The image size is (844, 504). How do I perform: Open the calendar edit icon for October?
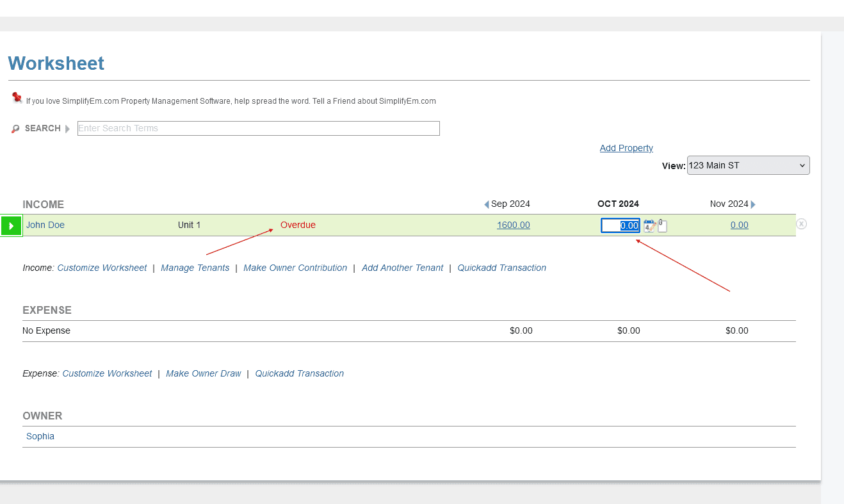tap(649, 225)
